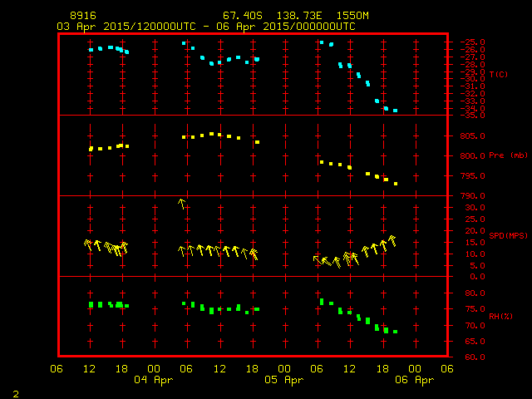
Task: Click the Pre (mb) pressure axis label
Action: pos(508,155)
